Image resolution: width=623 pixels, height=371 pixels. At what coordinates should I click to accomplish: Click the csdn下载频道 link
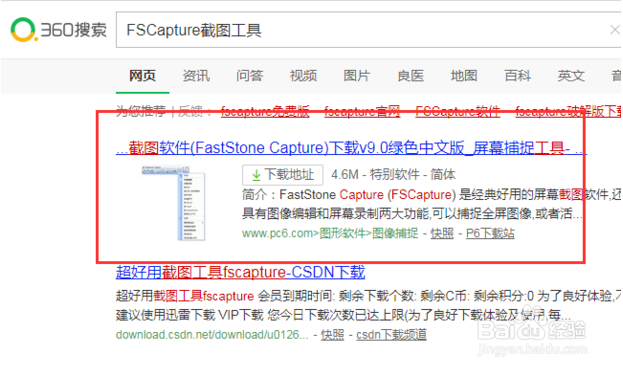[391, 334]
